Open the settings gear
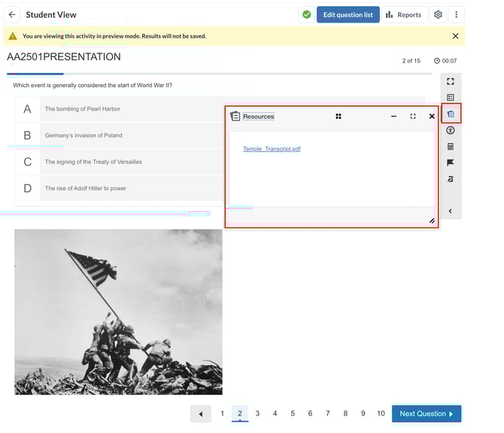The width and height of the screenshot is (504, 433). click(438, 14)
